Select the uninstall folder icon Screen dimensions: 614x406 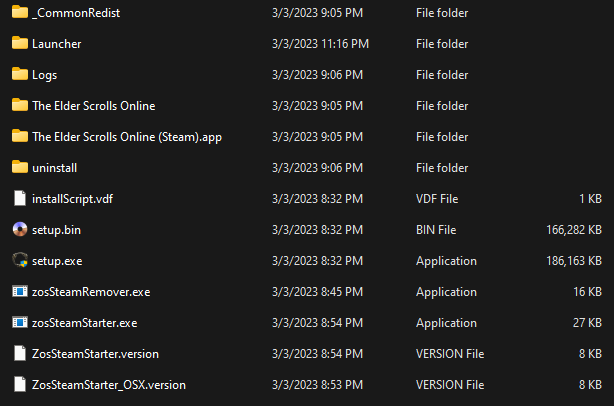click(20, 167)
